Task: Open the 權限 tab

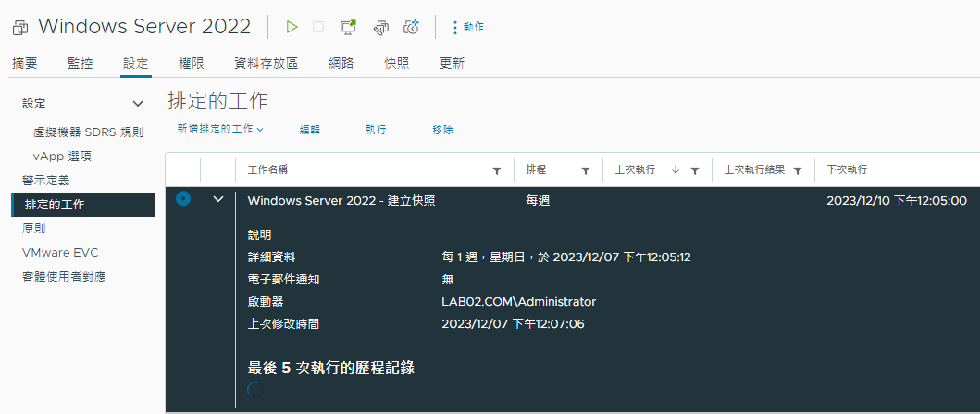Action: (192, 63)
